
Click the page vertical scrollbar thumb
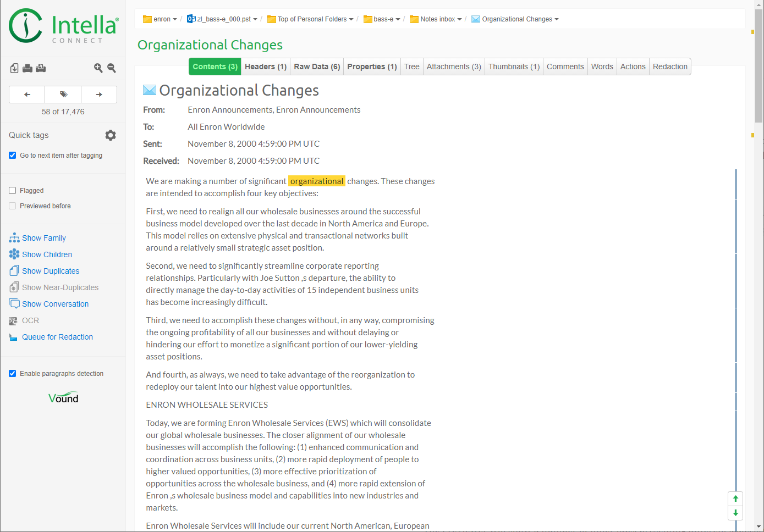759,66
